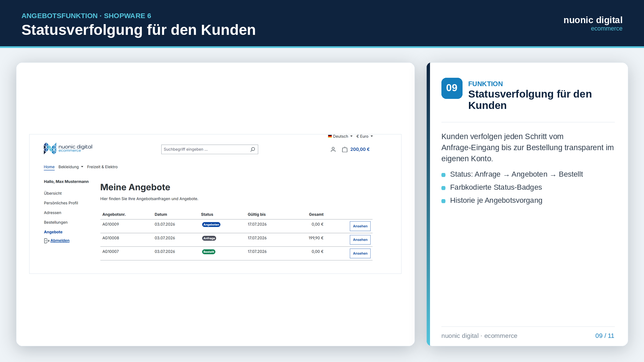Open the Deutsch language dropdown

tap(340, 136)
